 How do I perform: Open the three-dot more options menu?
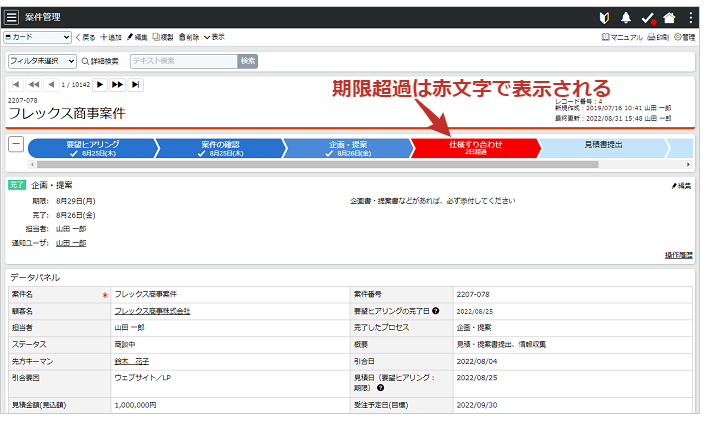(x=691, y=18)
